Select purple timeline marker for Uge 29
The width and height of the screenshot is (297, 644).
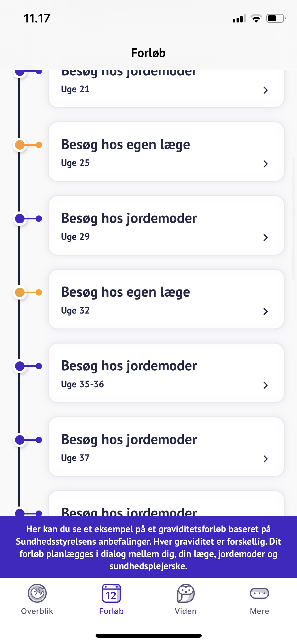20,219
